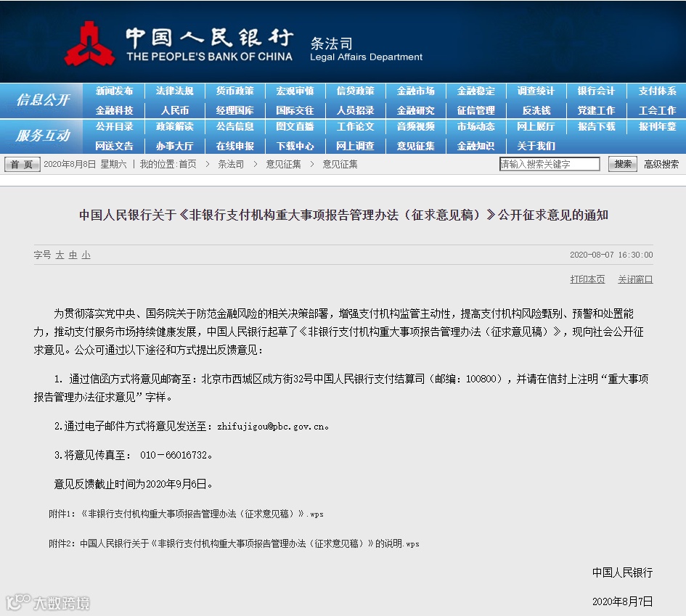Go to 工会工作 section

657,110
